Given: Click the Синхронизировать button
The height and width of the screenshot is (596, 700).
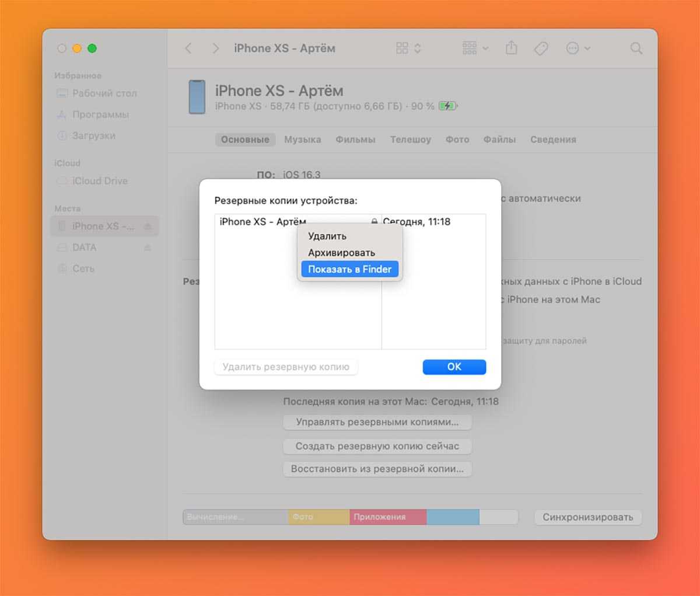Looking at the screenshot, I should [587, 517].
